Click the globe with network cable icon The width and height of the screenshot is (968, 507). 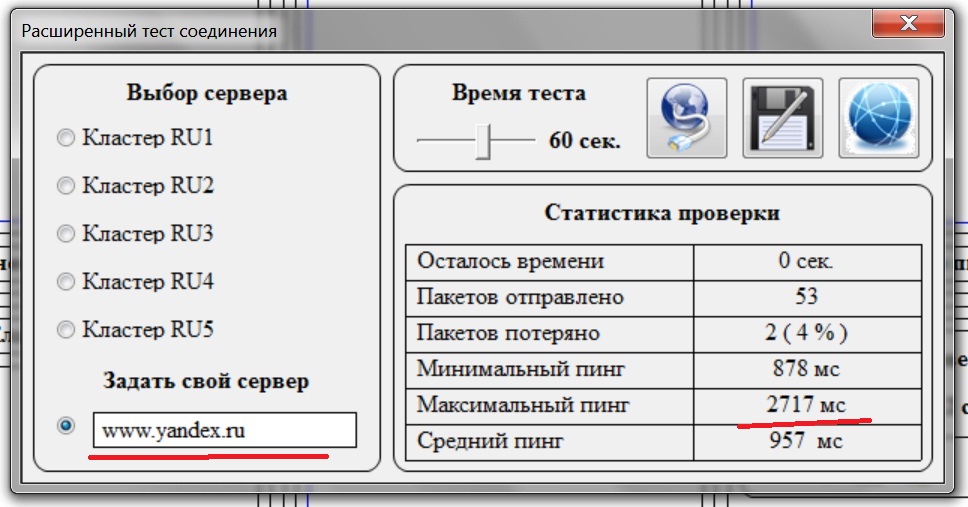[686, 118]
